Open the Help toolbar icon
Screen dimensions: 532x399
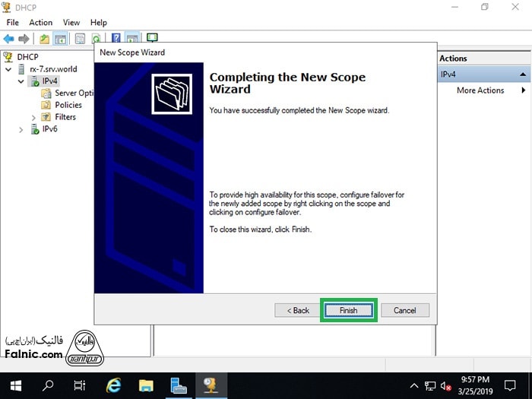[116, 38]
